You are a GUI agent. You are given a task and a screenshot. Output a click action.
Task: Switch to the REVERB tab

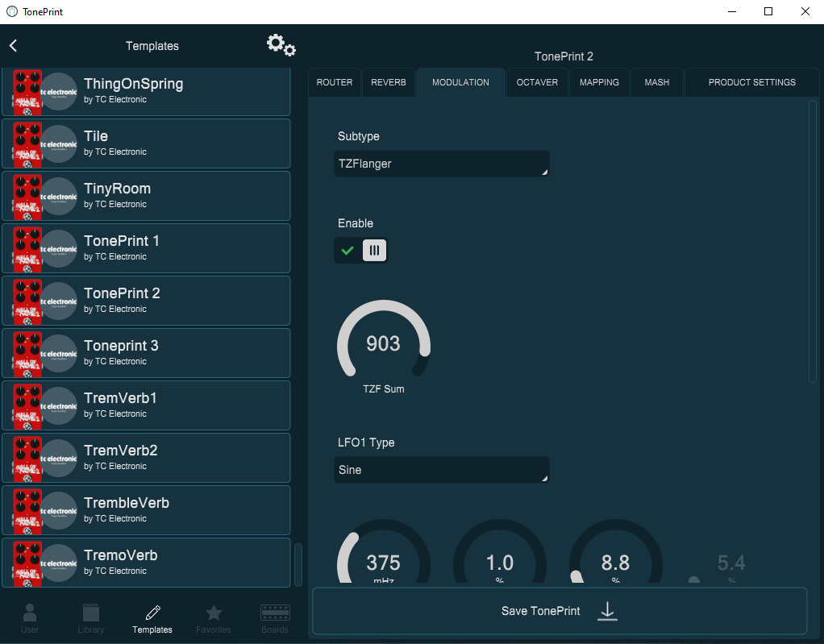389,82
